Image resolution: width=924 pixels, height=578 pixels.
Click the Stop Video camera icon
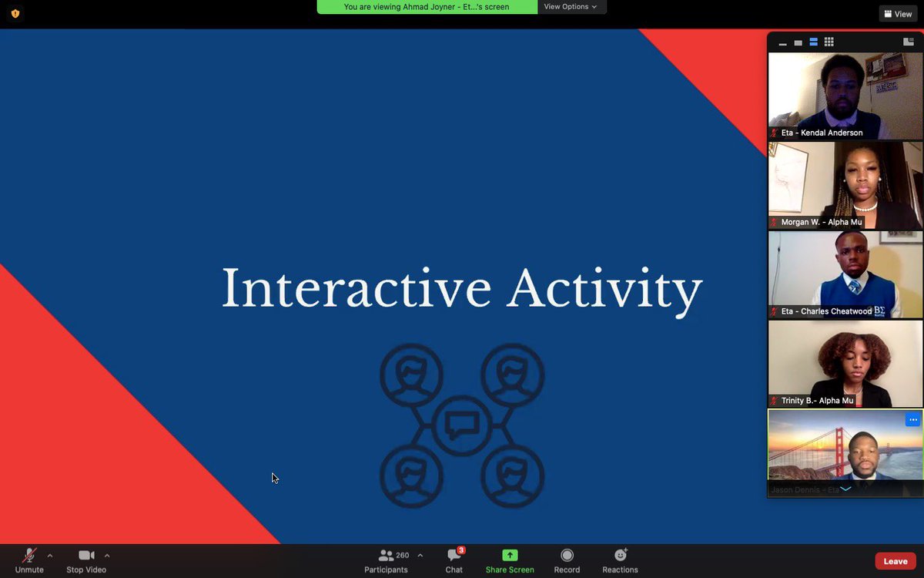[86, 555]
